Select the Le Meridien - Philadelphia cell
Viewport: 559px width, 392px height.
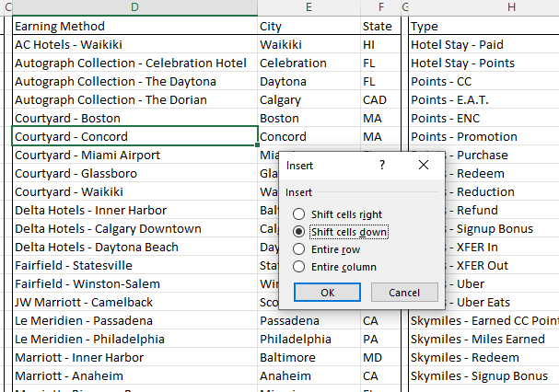tap(134, 340)
